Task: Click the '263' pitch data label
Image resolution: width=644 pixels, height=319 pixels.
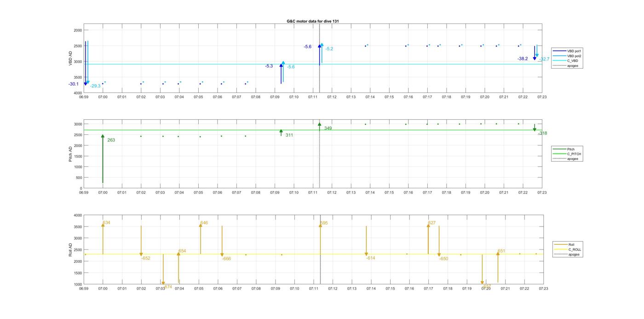Action: tap(111, 140)
